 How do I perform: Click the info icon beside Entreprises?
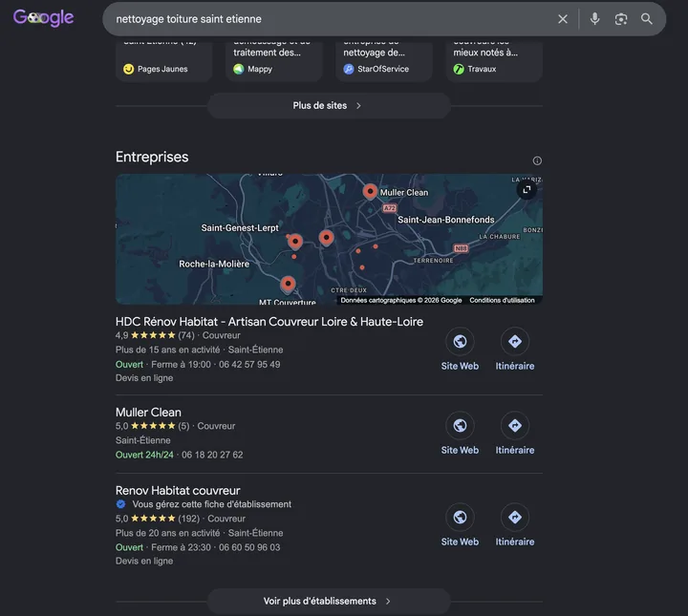tap(537, 160)
